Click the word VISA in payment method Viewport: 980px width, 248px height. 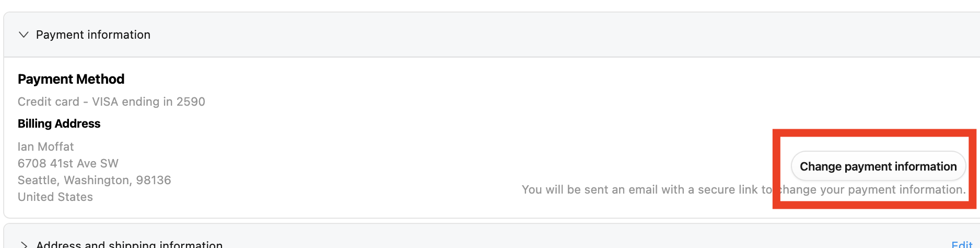pos(105,102)
